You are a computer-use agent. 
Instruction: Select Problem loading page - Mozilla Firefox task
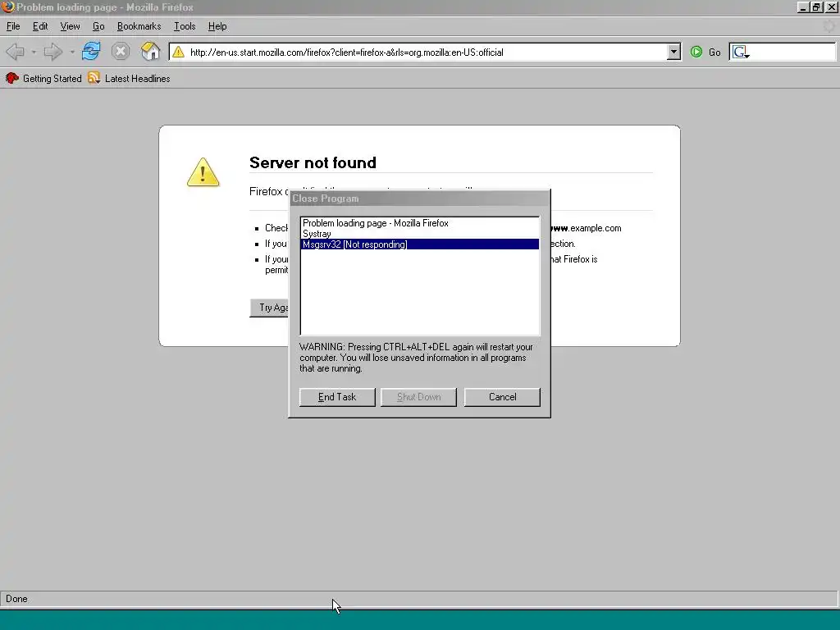(420, 223)
